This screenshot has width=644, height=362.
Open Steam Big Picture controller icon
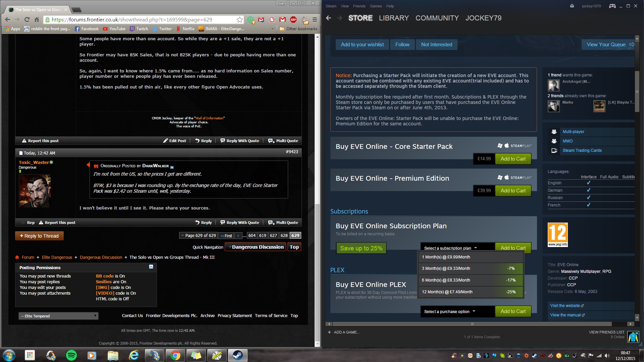[612, 6]
